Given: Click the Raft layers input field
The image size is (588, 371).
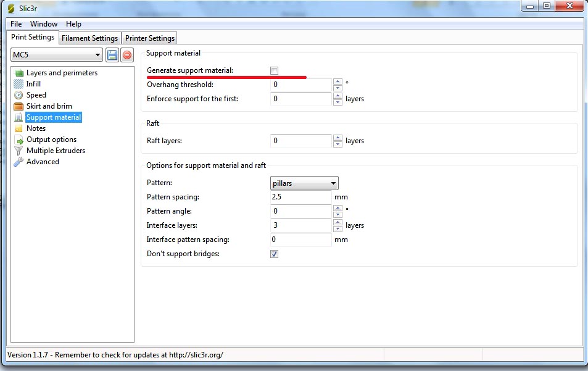Looking at the screenshot, I should [301, 141].
